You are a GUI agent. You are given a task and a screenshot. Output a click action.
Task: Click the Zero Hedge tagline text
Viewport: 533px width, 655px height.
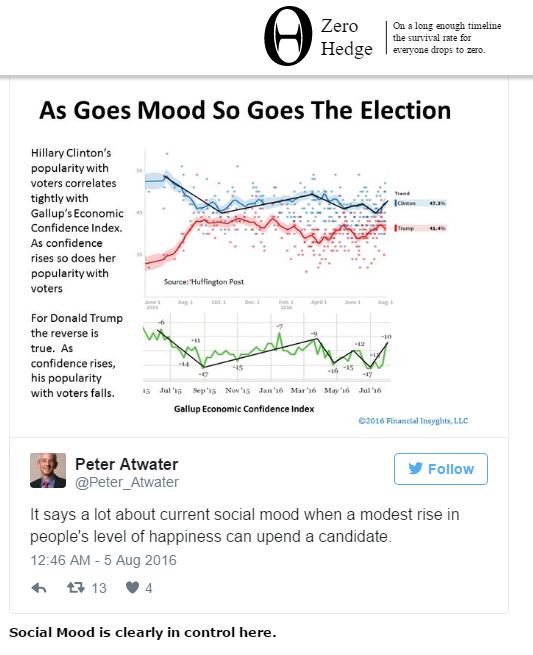(x=447, y=38)
